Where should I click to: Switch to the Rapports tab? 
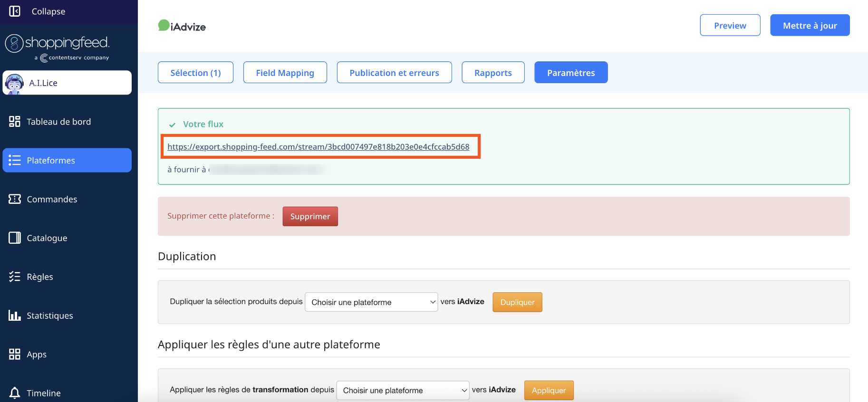[x=493, y=72]
